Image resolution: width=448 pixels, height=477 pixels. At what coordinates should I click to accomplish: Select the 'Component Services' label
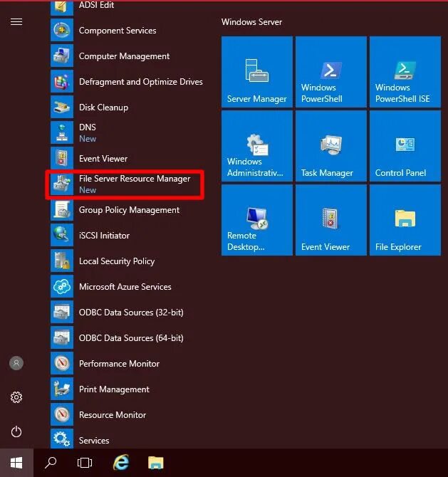click(118, 31)
